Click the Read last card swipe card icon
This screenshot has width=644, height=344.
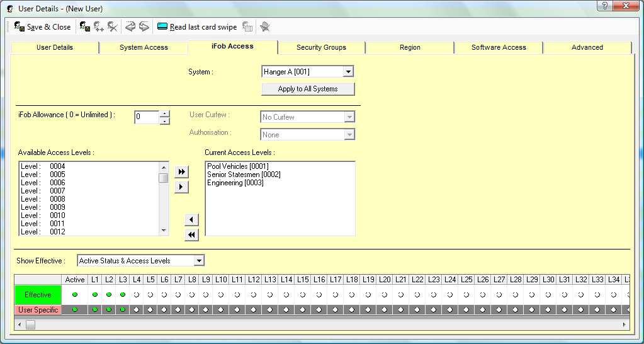[x=162, y=26]
